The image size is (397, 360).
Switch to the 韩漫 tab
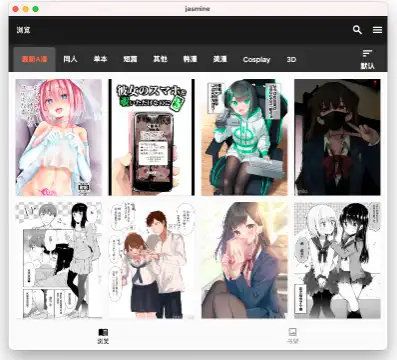click(x=190, y=59)
